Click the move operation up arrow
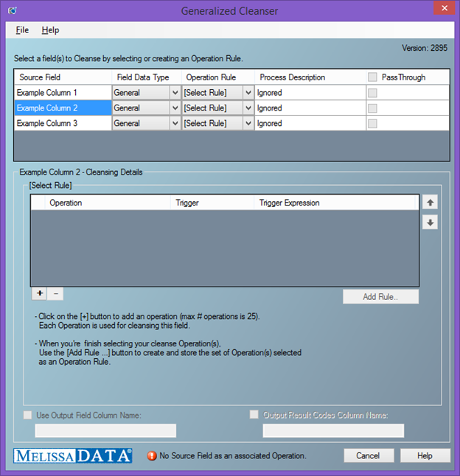Viewport: 460px width, 476px height. (431, 201)
